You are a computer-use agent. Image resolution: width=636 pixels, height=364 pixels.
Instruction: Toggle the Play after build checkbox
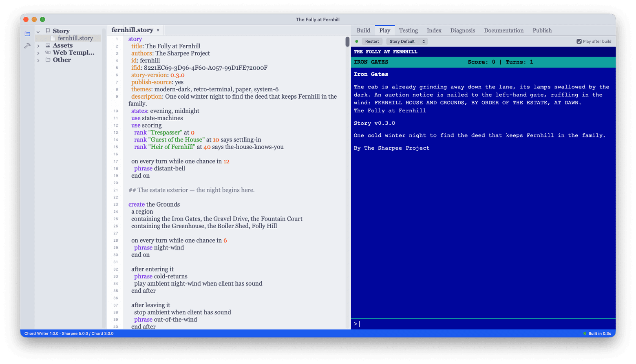[579, 42]
